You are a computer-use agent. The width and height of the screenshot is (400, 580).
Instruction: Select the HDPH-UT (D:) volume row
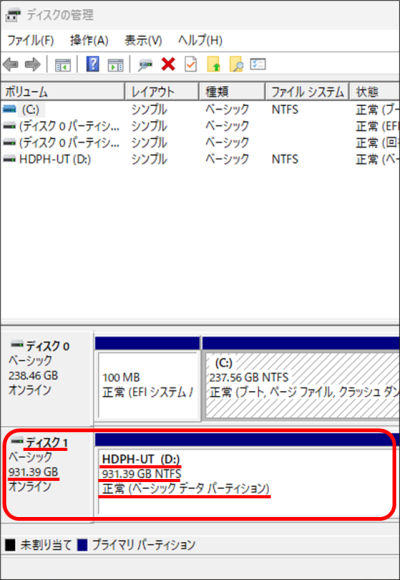[200, 159]
